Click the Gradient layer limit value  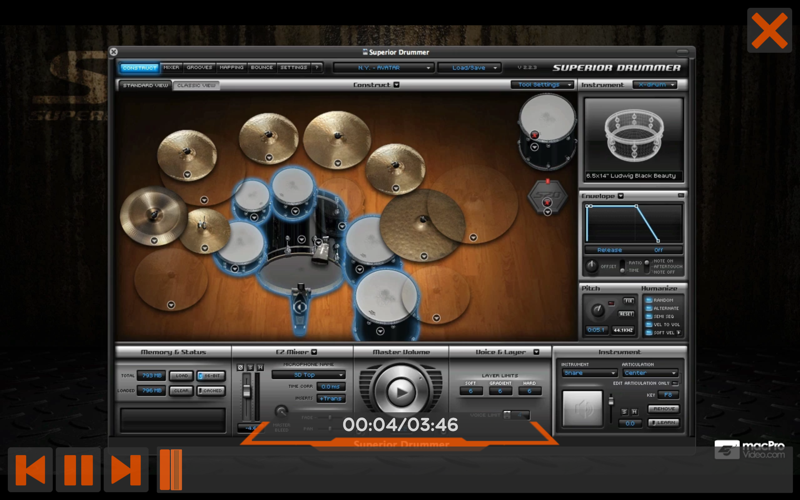(500, 391)
